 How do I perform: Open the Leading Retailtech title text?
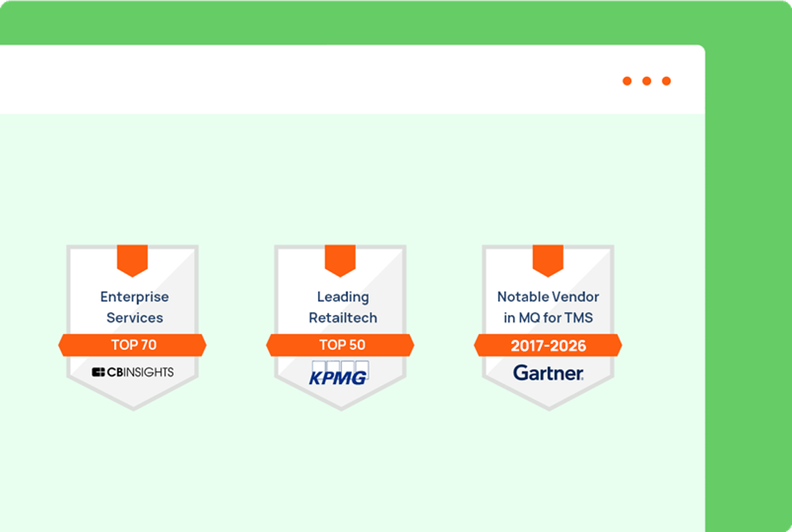click(343, 307)
